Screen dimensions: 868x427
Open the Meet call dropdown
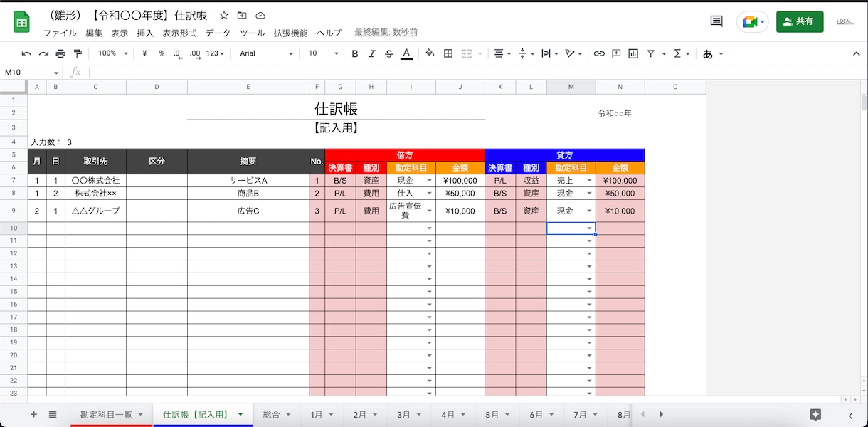point(763,22)
